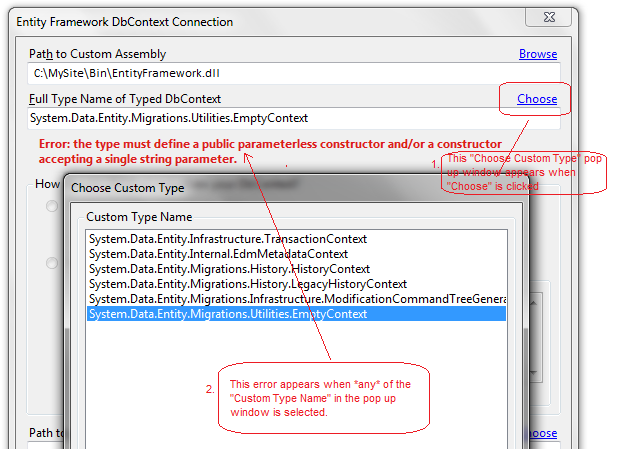This screenshot has width=634, height=473.
Task: Click the Path to Custom Assembly field
Action: (x=294, y=73)
